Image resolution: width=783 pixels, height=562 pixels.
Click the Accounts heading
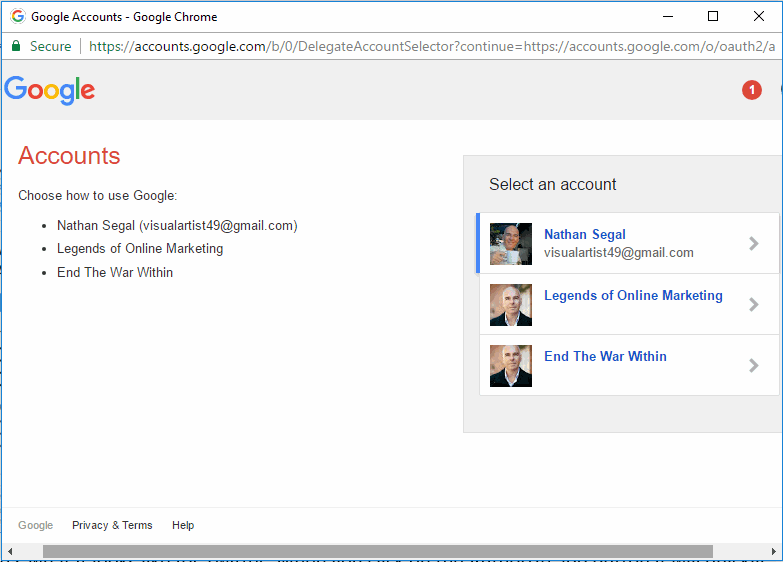69,155
